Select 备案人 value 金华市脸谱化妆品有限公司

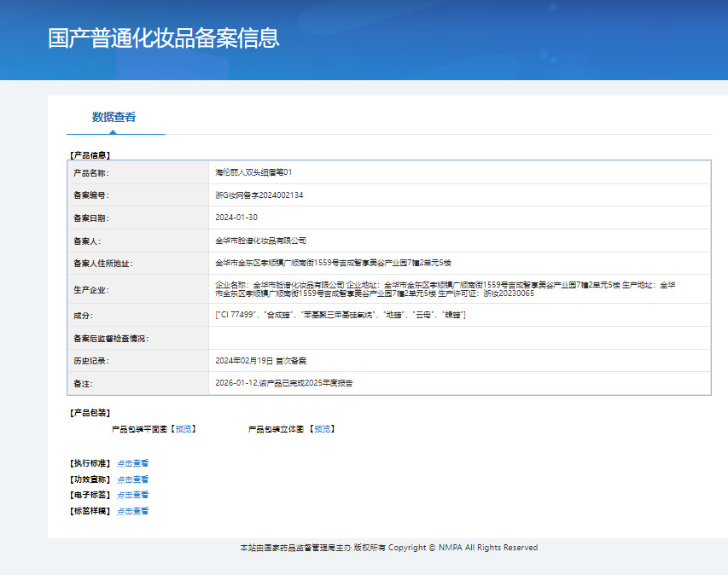[260, 241]
